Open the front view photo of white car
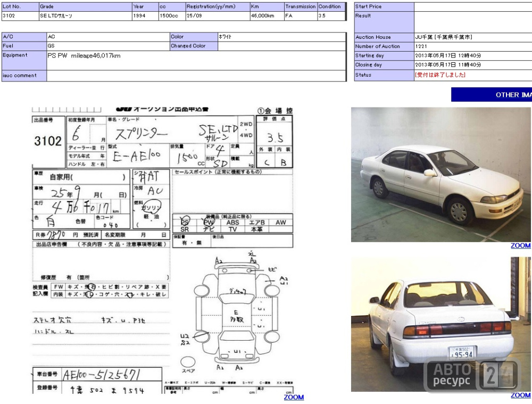The height and width of the screenshot is (404, 532). [x=440, y=175]
